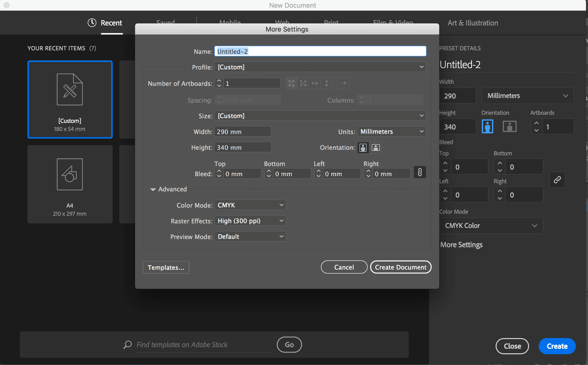Click the chain link icon in preset details
The height and width of the screenshot is (365, 588).
557,180
